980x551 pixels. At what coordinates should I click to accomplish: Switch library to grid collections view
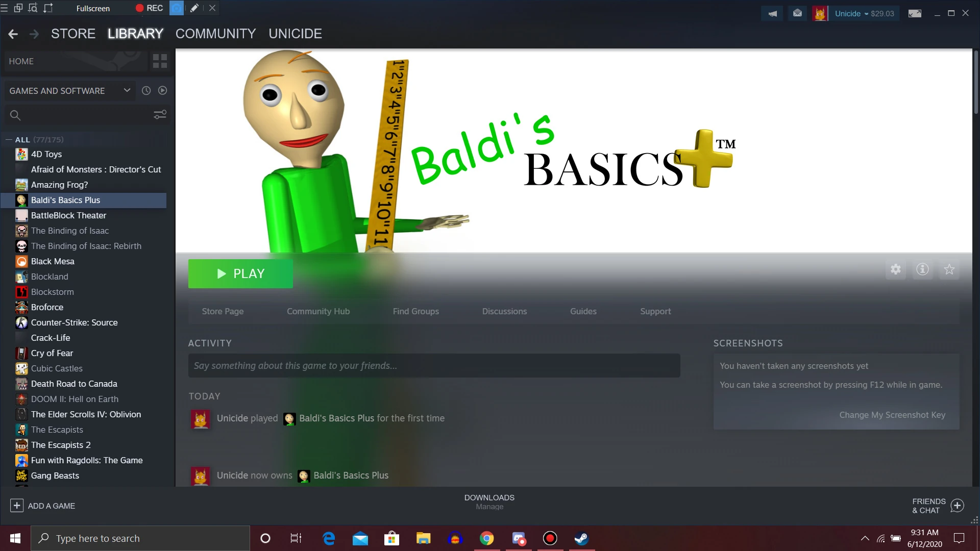pyautogui.click(x=160, y=61)
